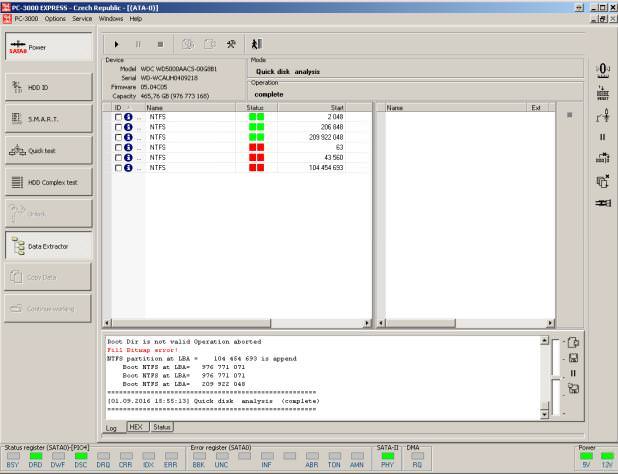Click info icon of partition at 206 848
618x474 pixels.
click(x=128, y=127)
